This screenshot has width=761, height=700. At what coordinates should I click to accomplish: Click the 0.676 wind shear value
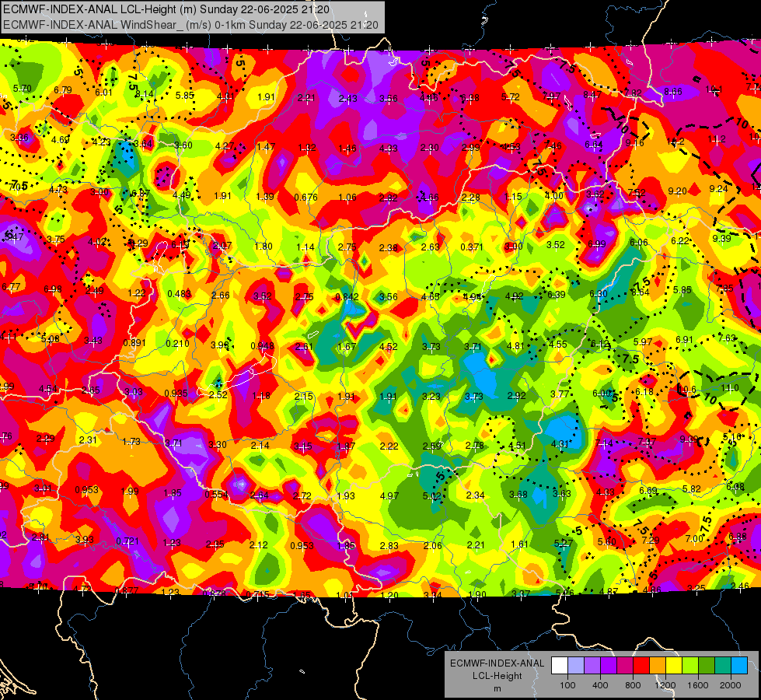tap(305, 198)
